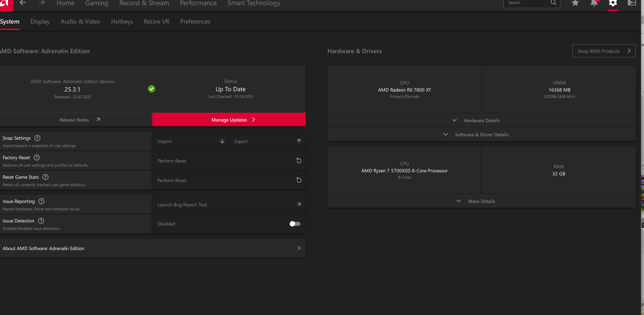
Task: Go back with the left arrow
Action: [23, 3]
